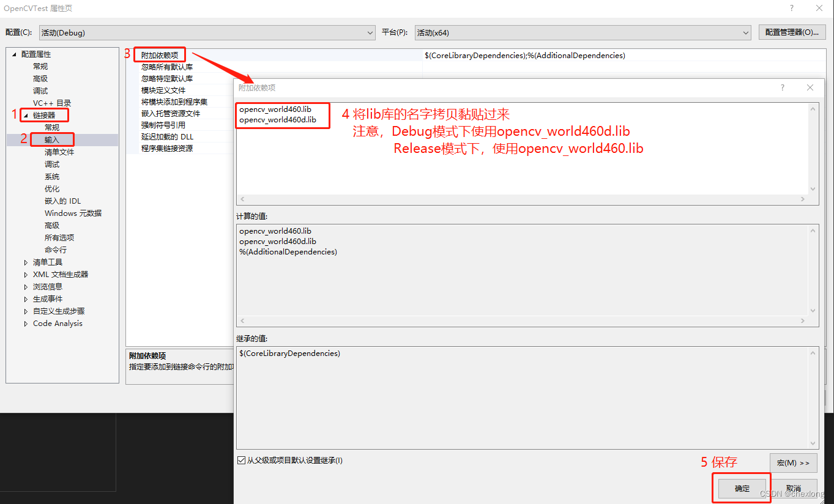Select the 将模块添加到程序集 property row

pos(174,102)
